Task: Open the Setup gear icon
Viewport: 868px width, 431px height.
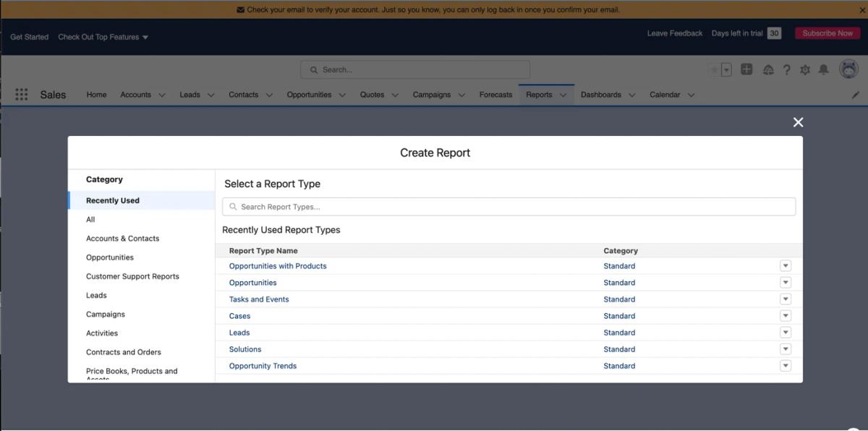Action: point(805,70)
